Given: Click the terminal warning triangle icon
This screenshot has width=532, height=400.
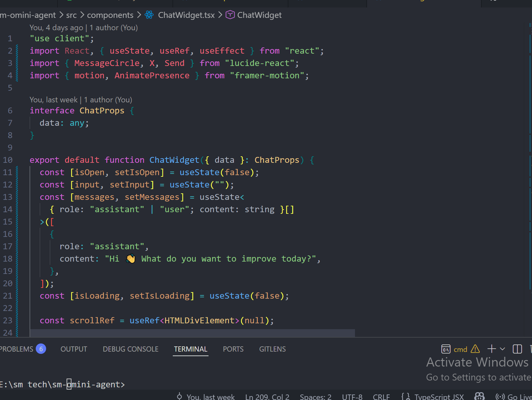Looking at the screenshot, I should tap(475, 349).
